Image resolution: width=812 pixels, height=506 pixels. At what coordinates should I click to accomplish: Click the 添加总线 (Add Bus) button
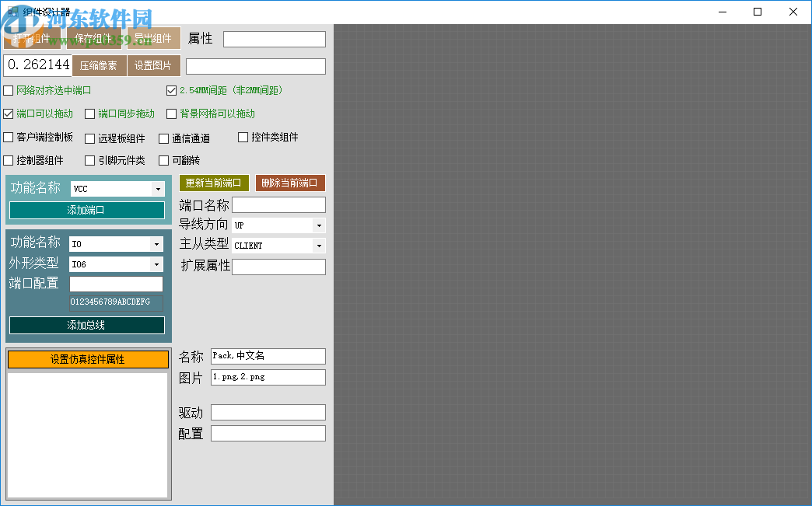coord(86,325)
